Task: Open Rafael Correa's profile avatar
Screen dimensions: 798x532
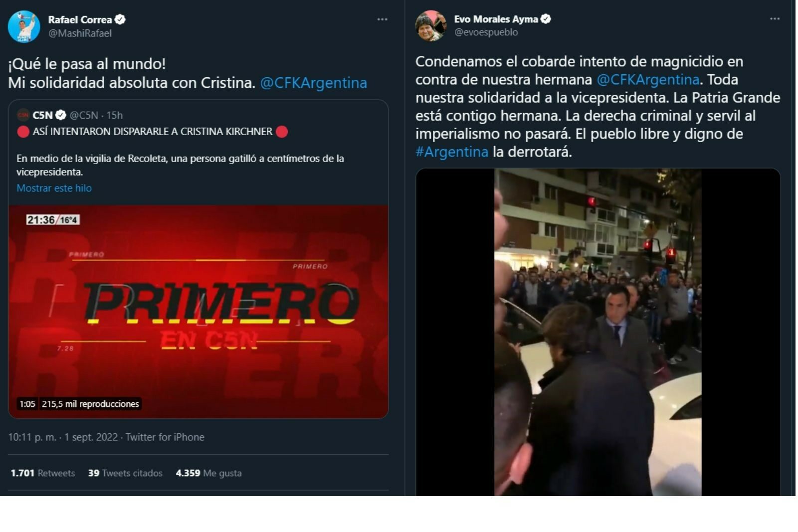Action: click(x=24, y=26)
